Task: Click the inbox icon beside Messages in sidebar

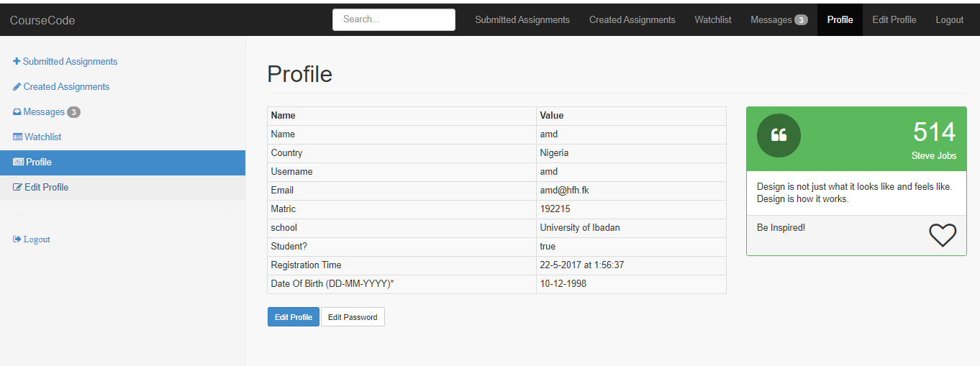Action: click(x=17, y=112)
